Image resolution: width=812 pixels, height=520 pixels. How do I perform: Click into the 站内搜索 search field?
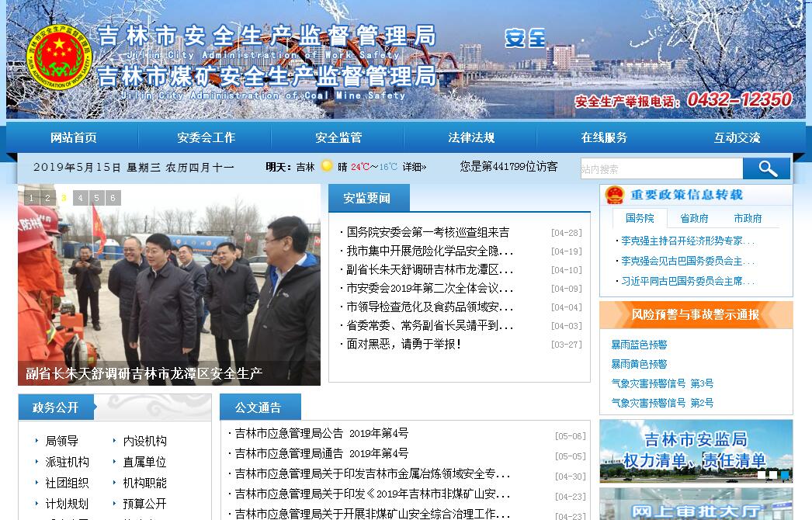pos(661,169)
